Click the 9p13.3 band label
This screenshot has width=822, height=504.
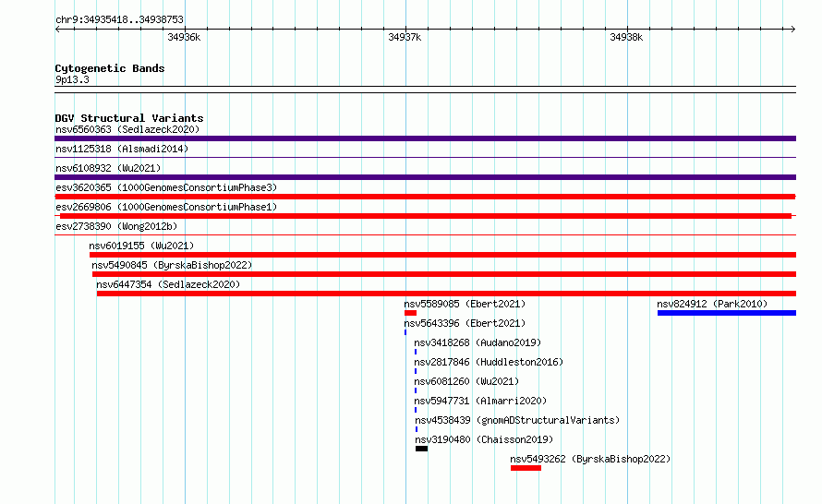(72, 80)
